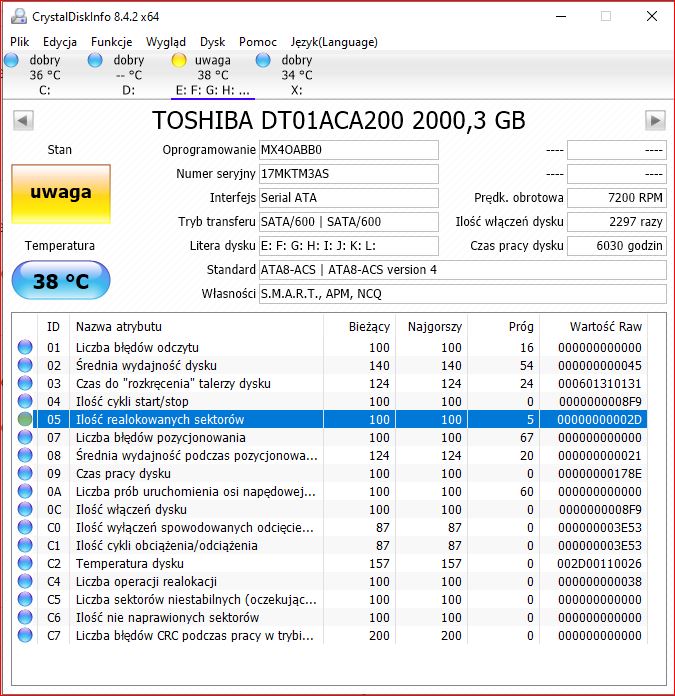Click the yellow uwaga health status button
Viewport: 675px width, 696px height.
61,194
